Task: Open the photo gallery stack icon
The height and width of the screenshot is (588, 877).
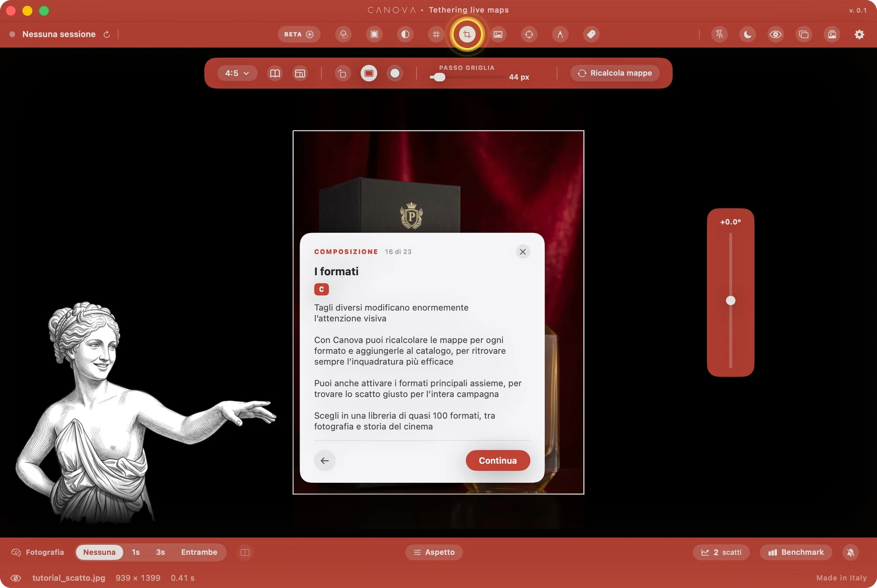Action: (832, 34)
